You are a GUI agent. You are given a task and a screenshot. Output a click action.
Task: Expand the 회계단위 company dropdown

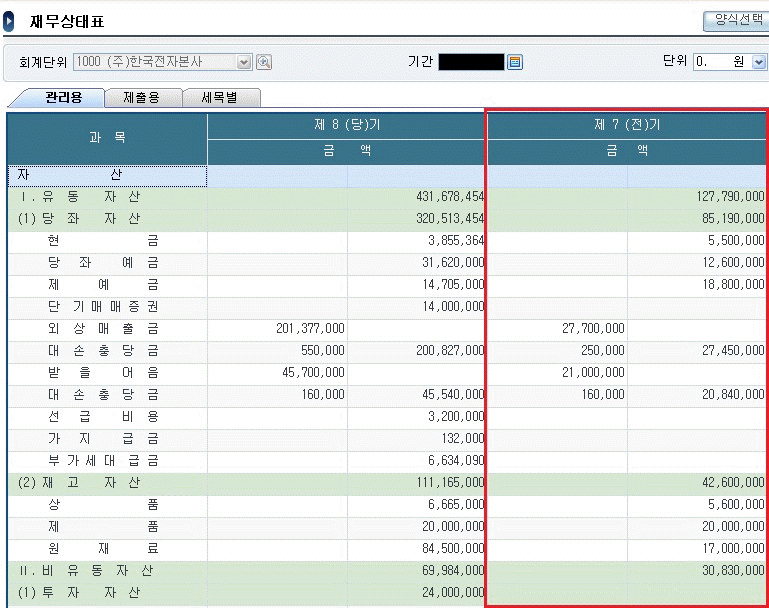[x=244, y=62]
